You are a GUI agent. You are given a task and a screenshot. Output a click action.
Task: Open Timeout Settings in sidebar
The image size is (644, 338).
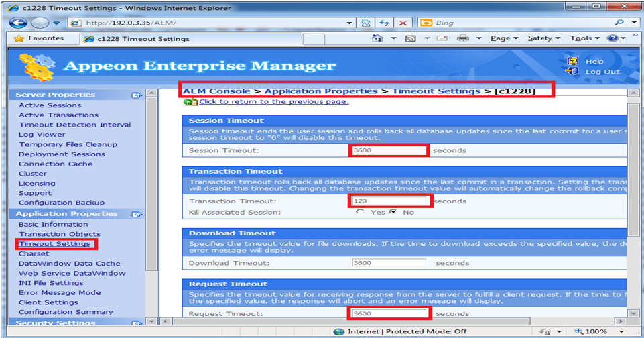point(54,244)
